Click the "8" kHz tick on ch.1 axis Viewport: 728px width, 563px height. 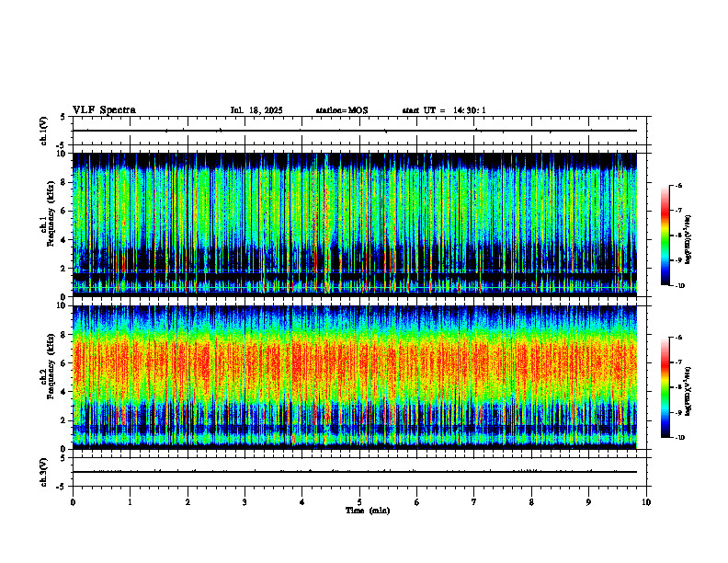[x=64, y=182]
